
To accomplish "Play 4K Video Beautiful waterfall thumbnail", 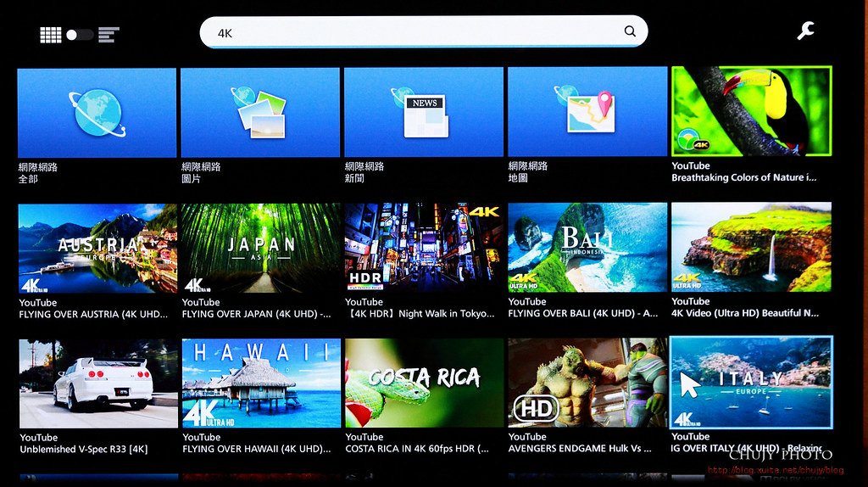I will pos(751,247).
